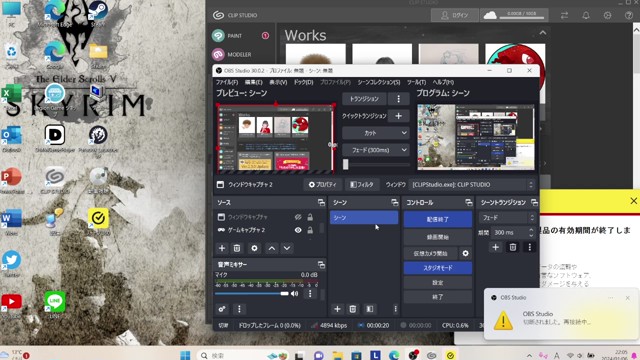
Task: Remove selected source with trash icon
Action: pyautogui.click(x=237, y=248)
